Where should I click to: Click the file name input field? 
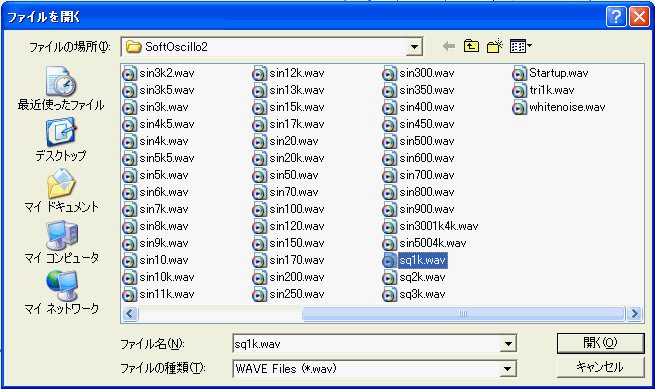coord(367,344)
